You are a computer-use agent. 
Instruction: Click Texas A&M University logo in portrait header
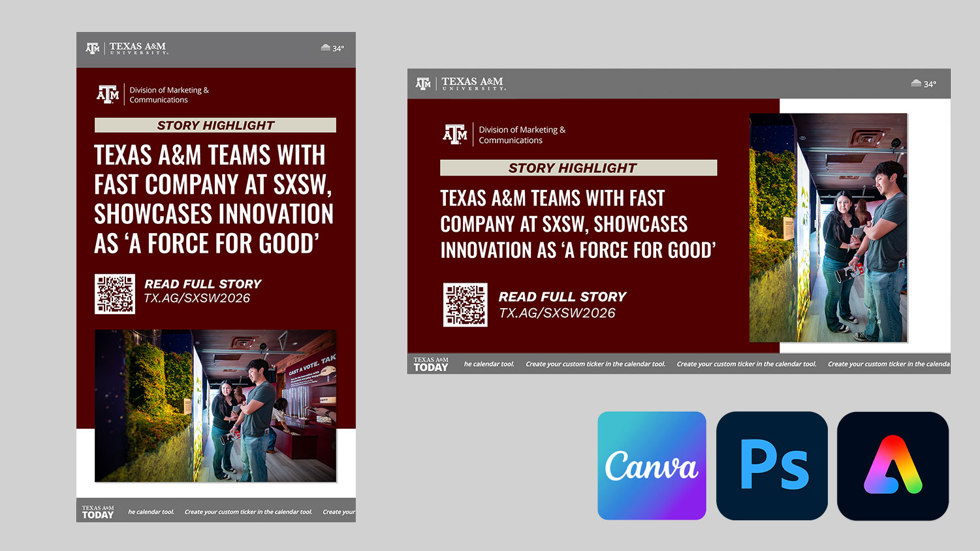click(x=127, y=48)
